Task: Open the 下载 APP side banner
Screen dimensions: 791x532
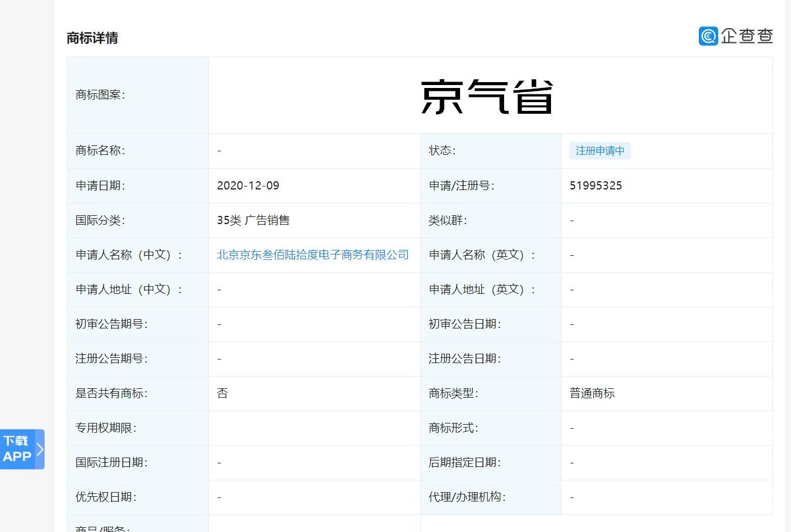Action: click(x=22, y=449)
